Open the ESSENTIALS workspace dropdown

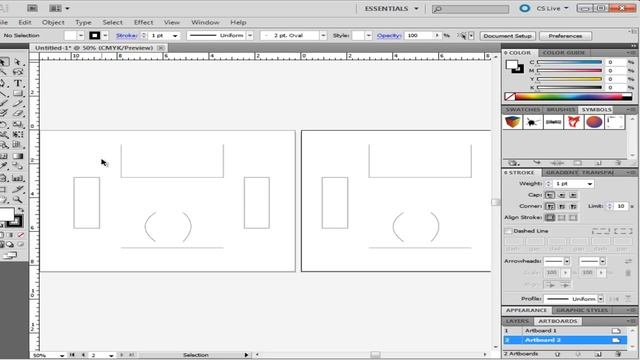[391, 9]
